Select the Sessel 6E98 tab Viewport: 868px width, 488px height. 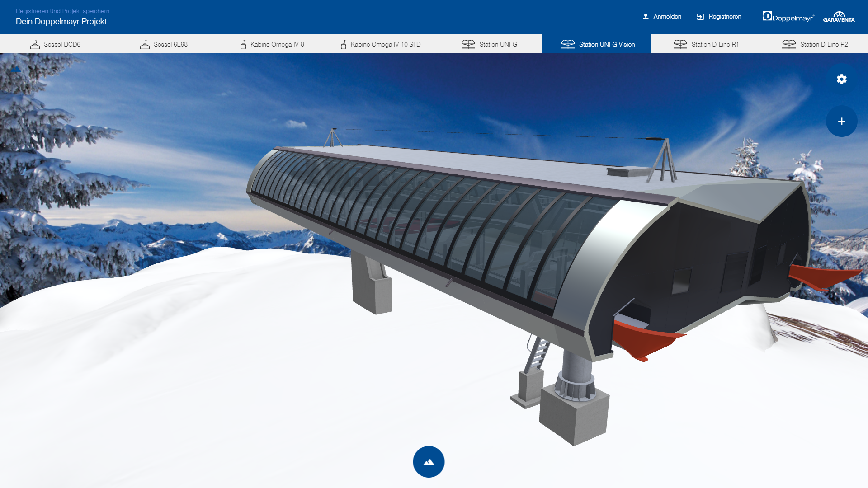[x=163, y=44]
